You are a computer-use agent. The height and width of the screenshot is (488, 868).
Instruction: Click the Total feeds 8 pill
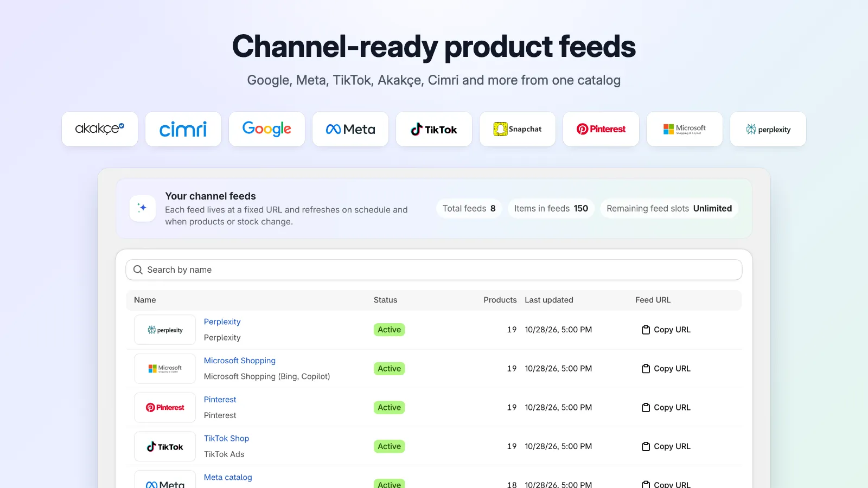pyautogui.click(x=469, y=209)
